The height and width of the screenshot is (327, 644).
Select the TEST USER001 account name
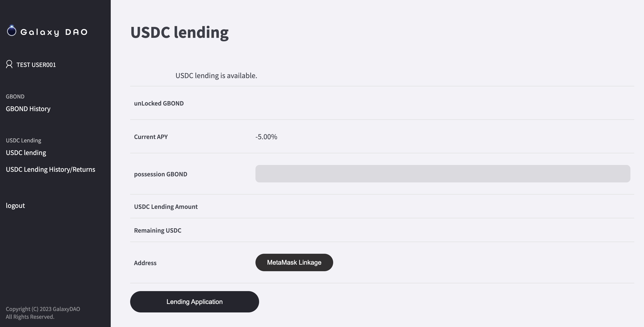coord(36,65)
